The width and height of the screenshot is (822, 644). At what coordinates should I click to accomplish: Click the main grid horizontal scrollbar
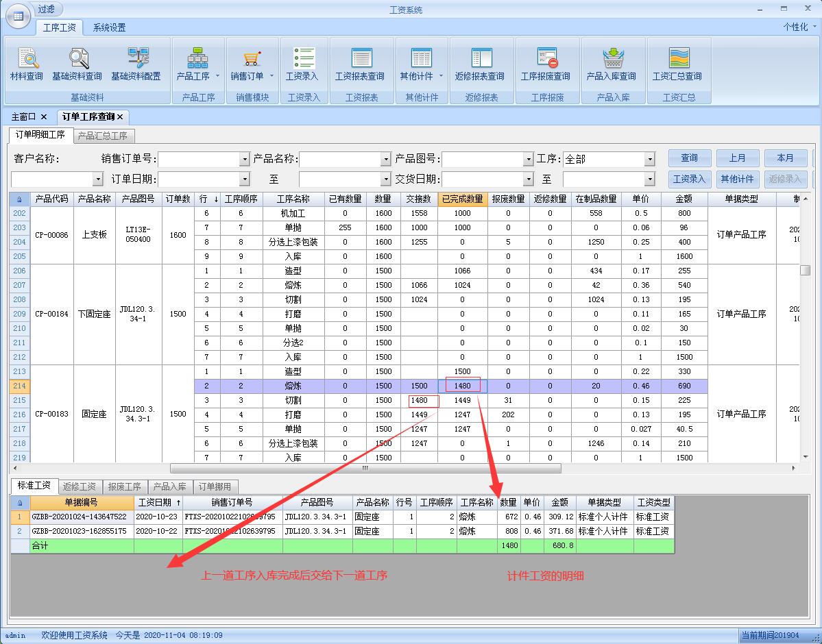365,468
